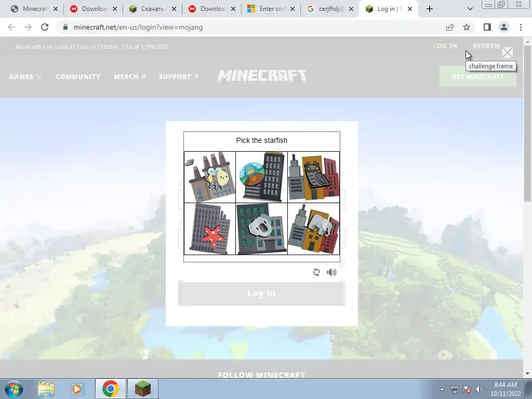Open the Windows Start menu
Image resolution: width=532 pixels, height=399 pixels.
[14, 389]
